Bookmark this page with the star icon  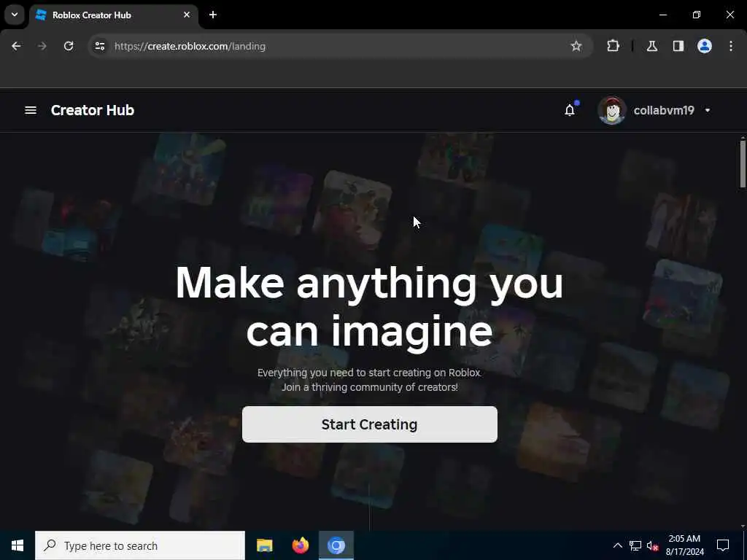pos(576,46)
